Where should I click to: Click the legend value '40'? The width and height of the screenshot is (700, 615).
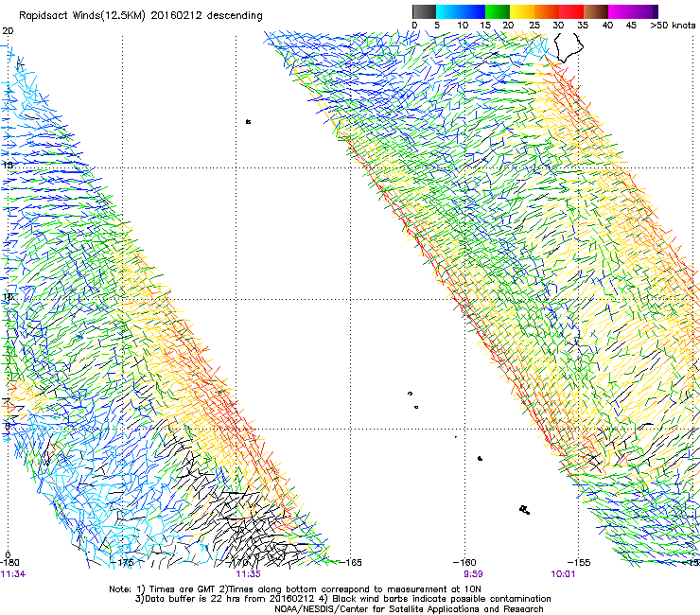click(x=607, y=26)
